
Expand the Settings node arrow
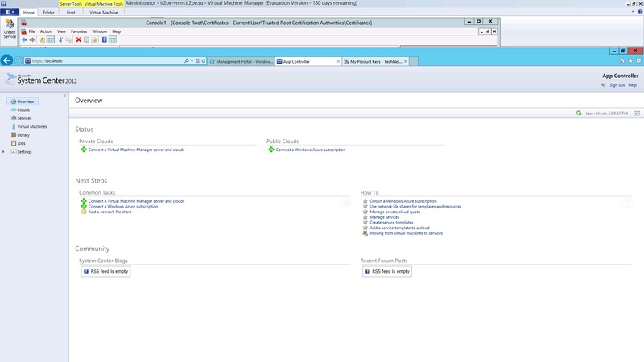tap(4, 152)
